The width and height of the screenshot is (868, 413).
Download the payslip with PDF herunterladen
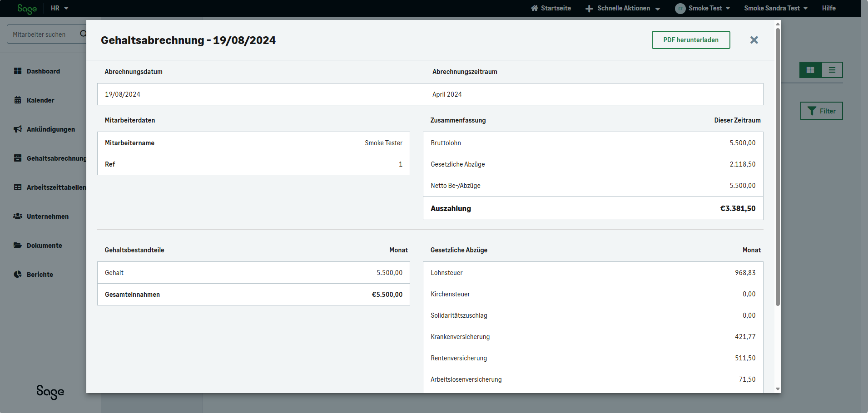click(691, 40)
